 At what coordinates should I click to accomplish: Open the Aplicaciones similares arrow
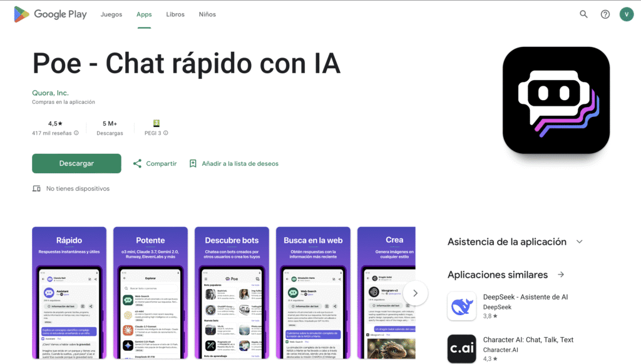pos(561,275)
